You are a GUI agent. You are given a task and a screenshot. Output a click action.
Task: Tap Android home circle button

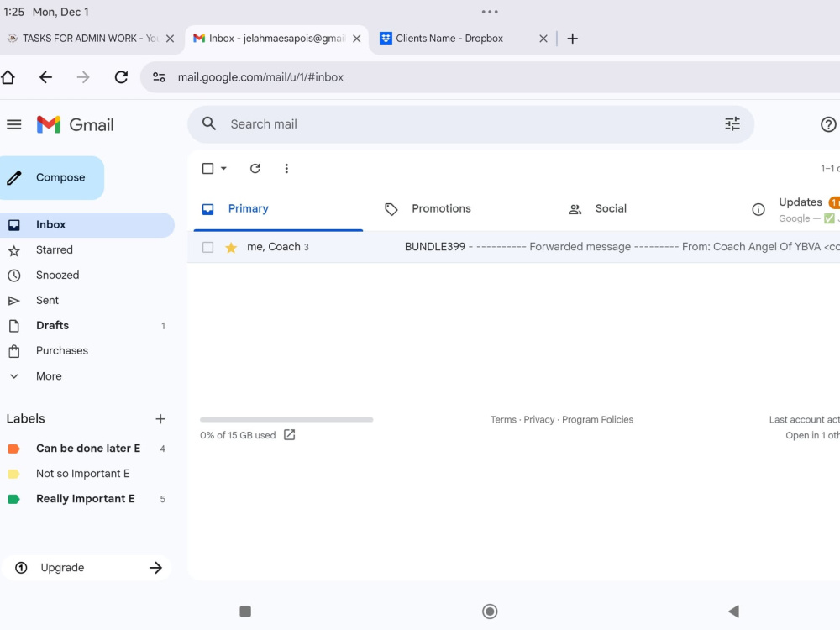[490, 612]
